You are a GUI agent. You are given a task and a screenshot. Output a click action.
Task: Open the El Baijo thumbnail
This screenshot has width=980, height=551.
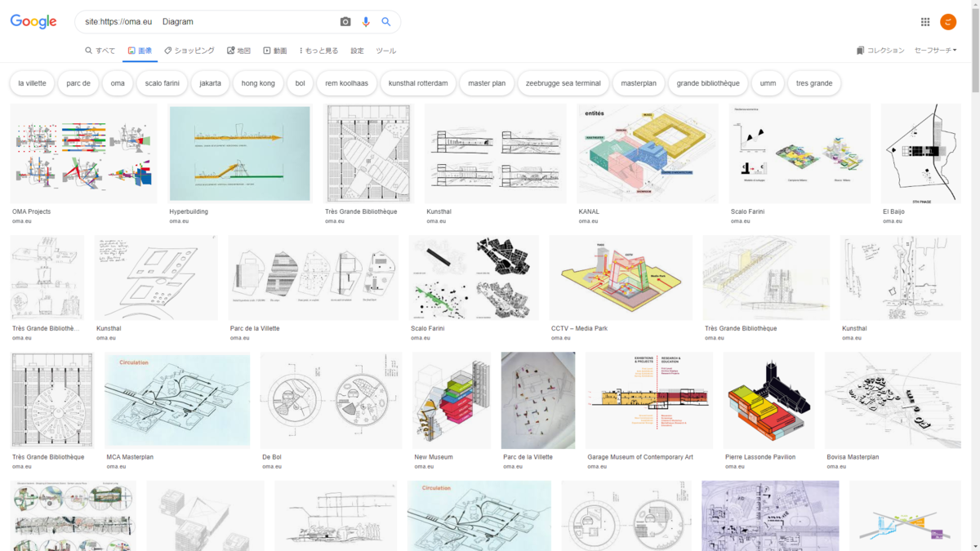pyautogui.click(x=920, y=153)
